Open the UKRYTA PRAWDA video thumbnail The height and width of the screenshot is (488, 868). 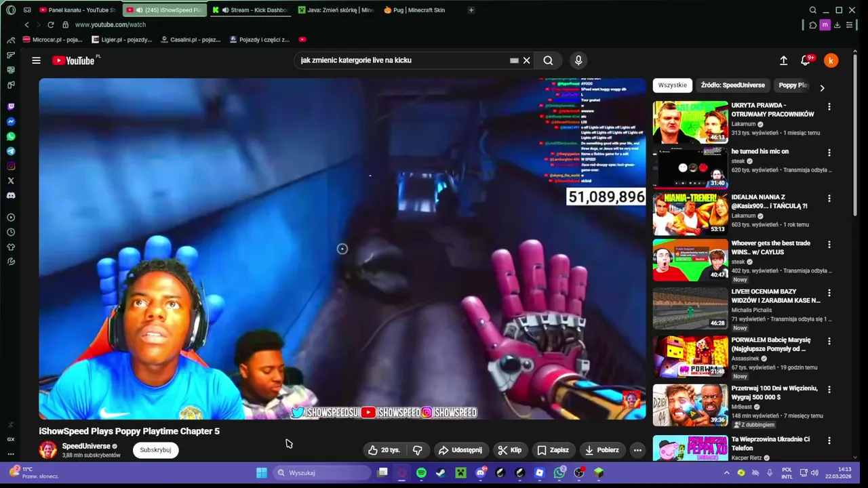point(690,122)
